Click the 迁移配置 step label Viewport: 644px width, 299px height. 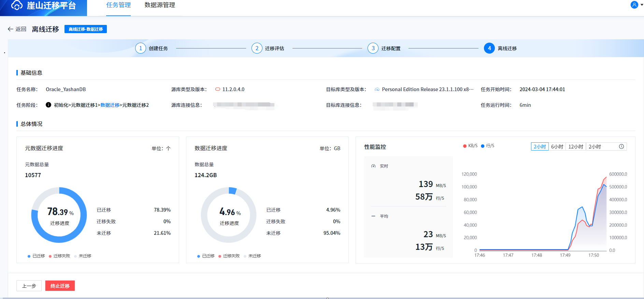[391, 48]
